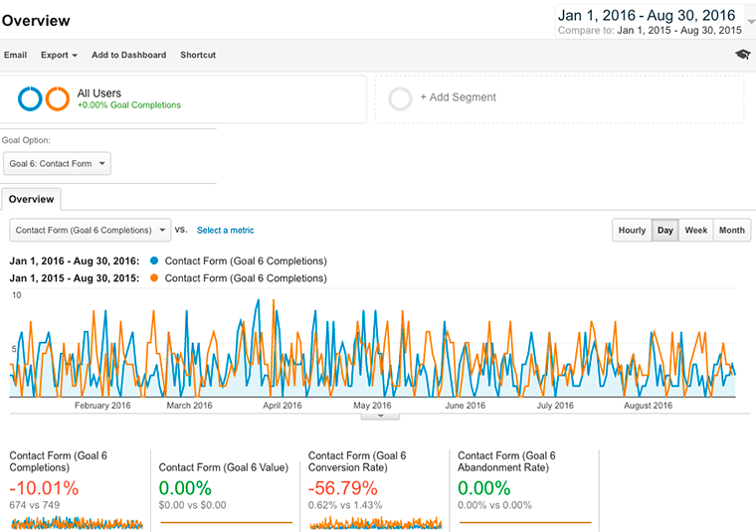Click the August 2016 axis label

pyautogui.click(x=648, y=406)
